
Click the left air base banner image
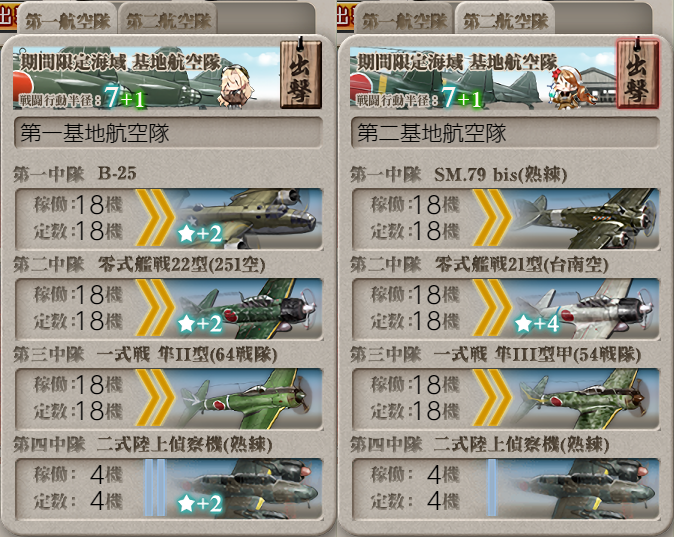click(x=146, y=77)
